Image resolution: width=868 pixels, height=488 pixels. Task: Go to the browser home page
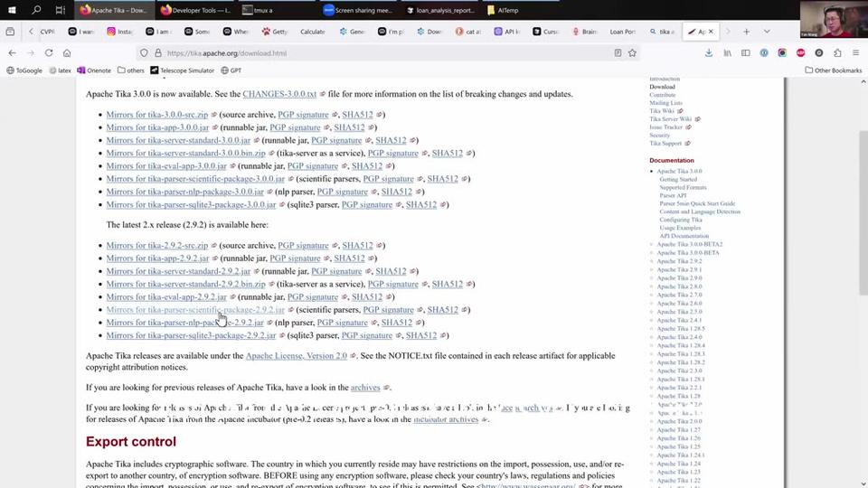67,53
